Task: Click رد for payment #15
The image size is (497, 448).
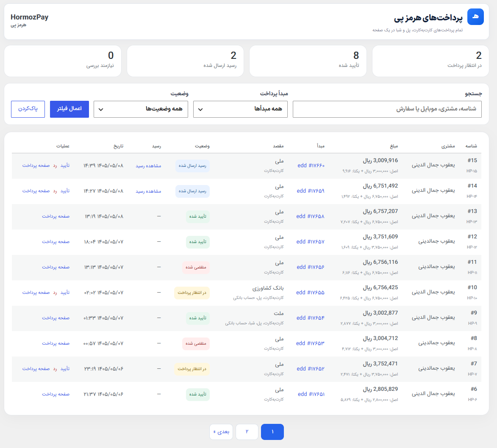Action: (55, 166)
